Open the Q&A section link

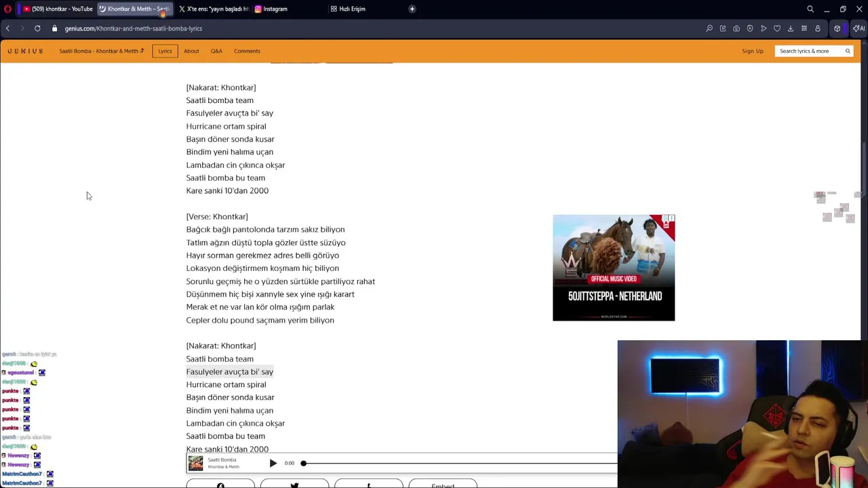[216, 51]
